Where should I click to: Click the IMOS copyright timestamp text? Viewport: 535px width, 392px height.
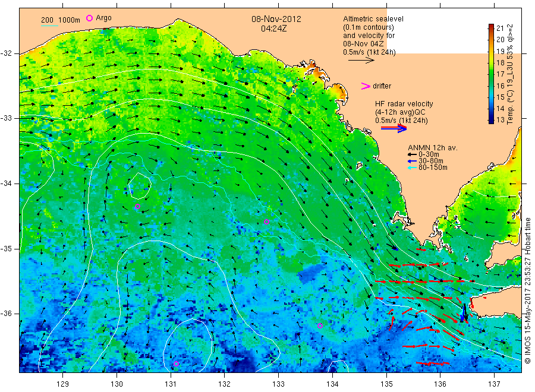click(x=528, y=290)
